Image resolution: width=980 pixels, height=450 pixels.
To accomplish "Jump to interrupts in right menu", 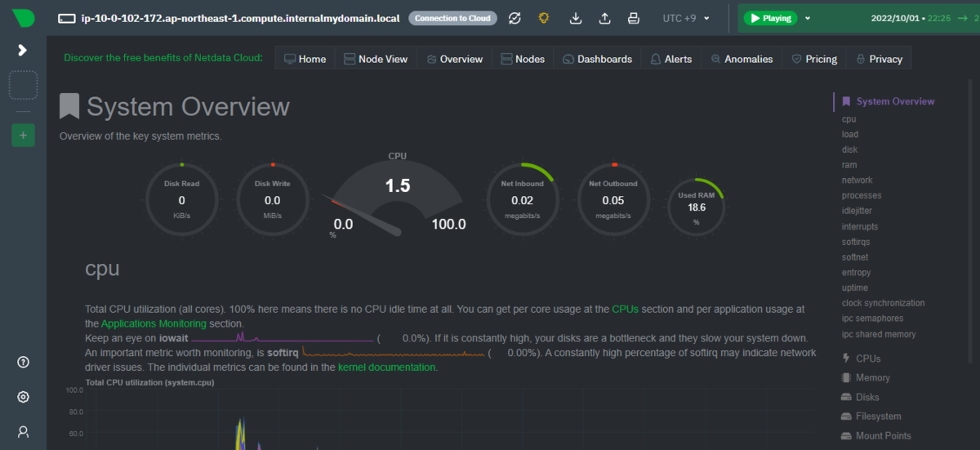I will (860, 226).
